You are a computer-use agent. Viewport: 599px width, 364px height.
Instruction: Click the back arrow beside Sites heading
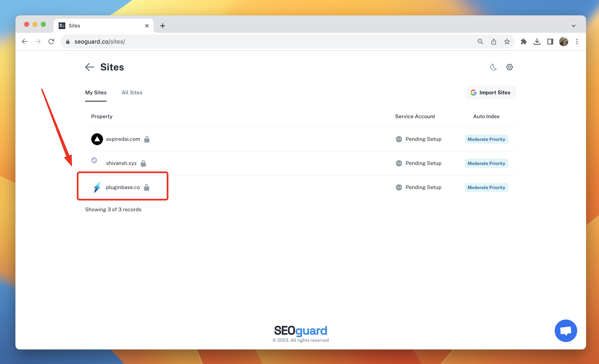point(89,67)
